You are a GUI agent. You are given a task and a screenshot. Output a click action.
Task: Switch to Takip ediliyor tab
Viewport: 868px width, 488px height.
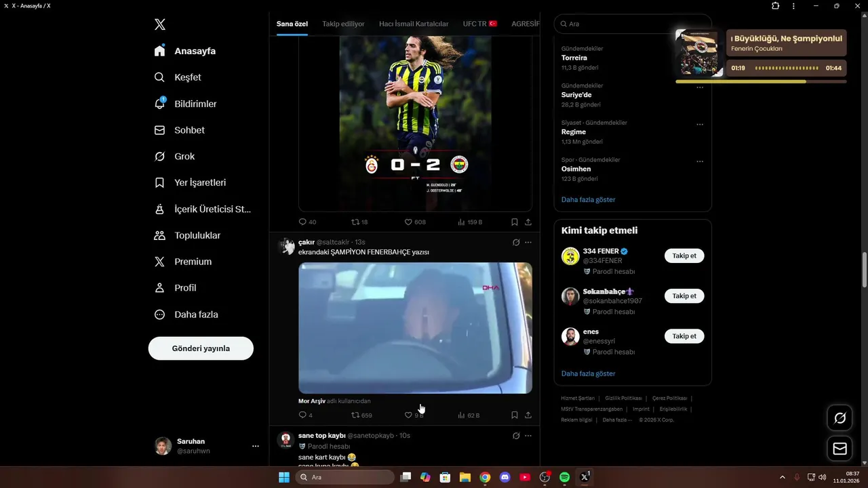coord(343,24)
